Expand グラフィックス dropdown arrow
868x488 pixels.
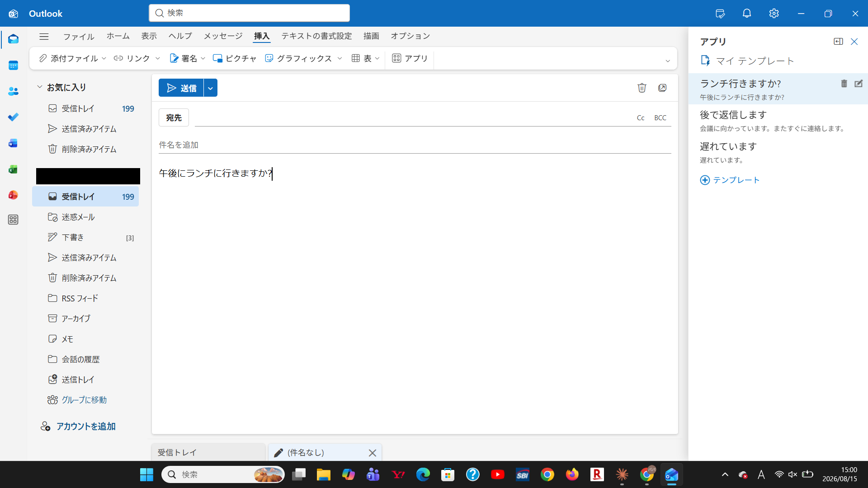click(x=340, y=58)
